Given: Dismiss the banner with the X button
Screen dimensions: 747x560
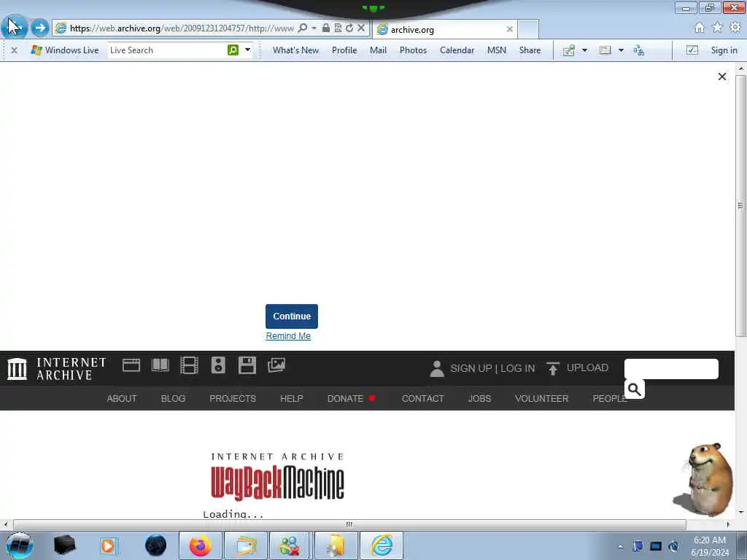Looking at the screenshot, I should (722, 77).
